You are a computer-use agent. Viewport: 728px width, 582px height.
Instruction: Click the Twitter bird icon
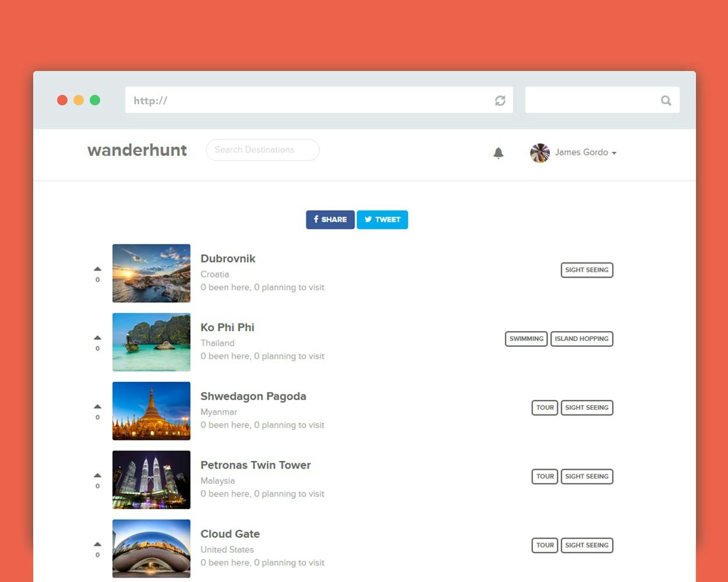point(368,219)
